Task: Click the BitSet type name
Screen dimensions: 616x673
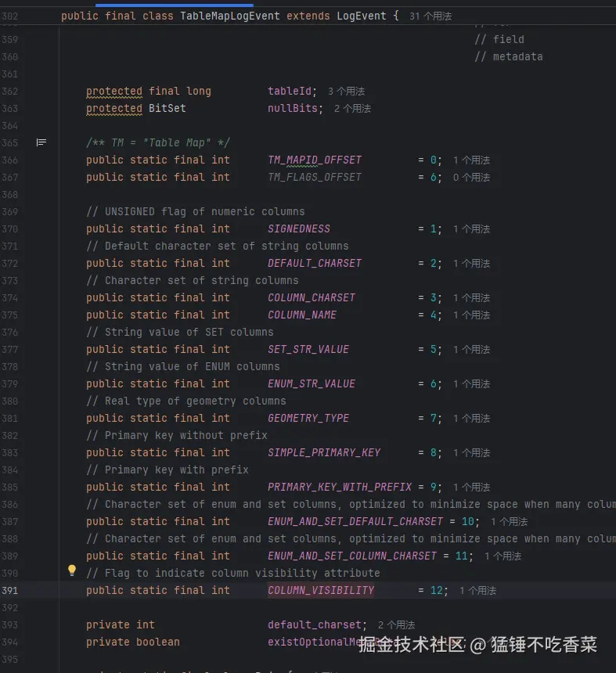Action: (167, 109)
